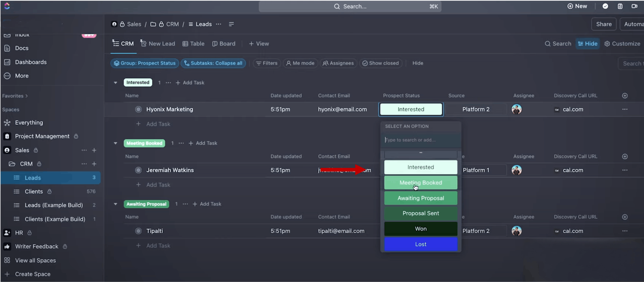Open ellipsis options for Sales space
The image size is (644, 282).
84,150
